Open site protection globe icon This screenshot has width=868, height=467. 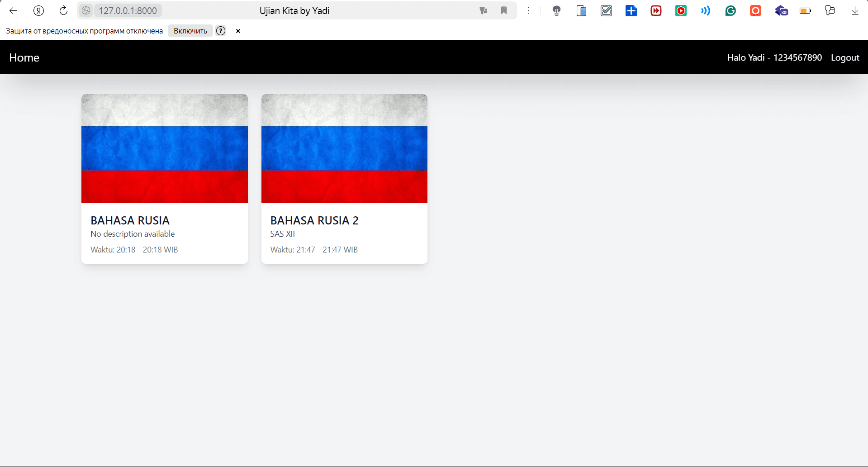click(x=86, y=11)
